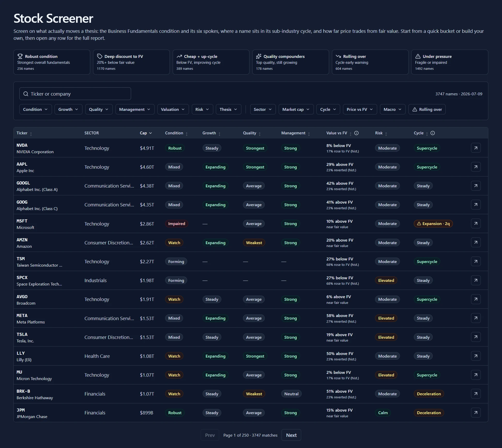Sort by Cycle column sort icon

coord(427,134)
